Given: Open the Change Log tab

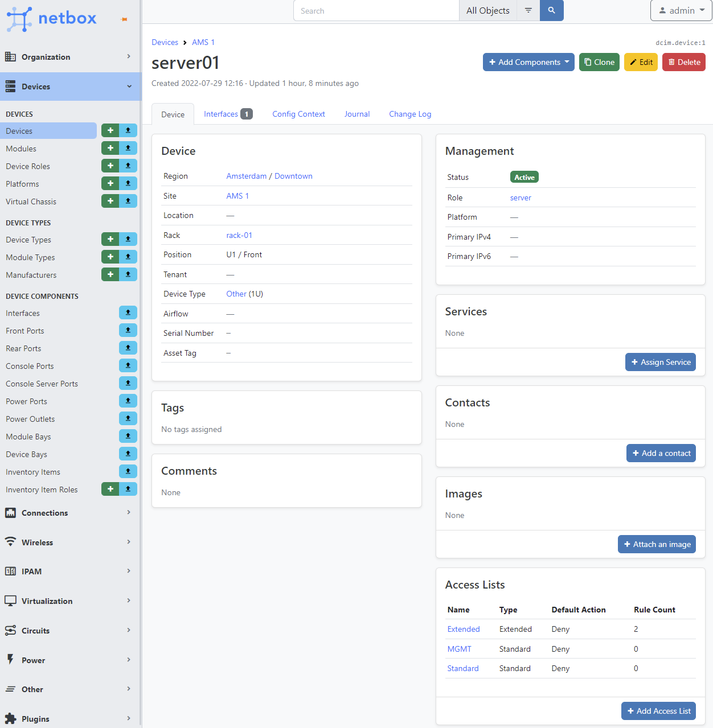Looking at the screenshot, I should coord(410,114).
